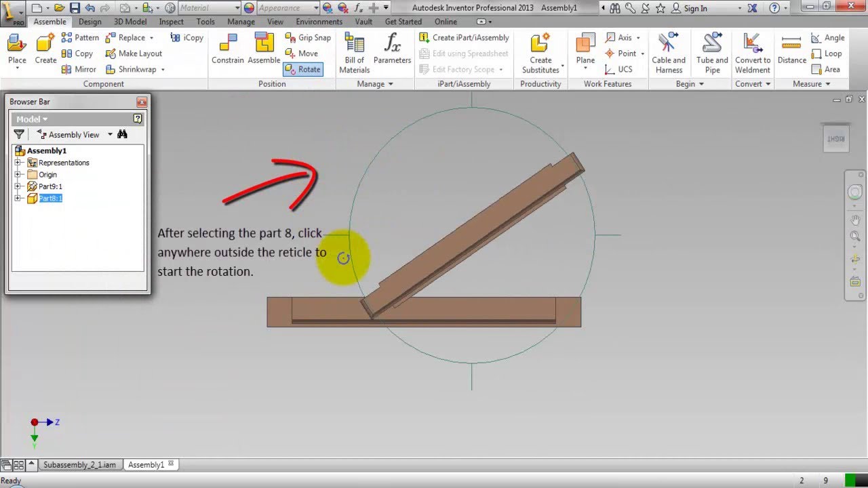Viewport: 868px width, 488px height.
Task: Expand the Origin folder in the model tree
Action: point(19,174)
